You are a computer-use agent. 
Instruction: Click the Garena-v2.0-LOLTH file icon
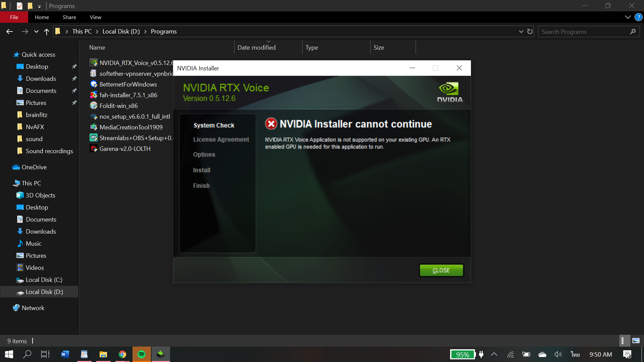[x=94, y=149]
